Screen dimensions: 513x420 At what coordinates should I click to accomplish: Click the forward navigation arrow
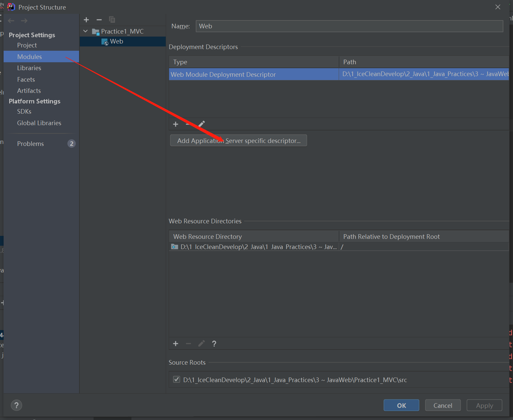tap(24, 21)
